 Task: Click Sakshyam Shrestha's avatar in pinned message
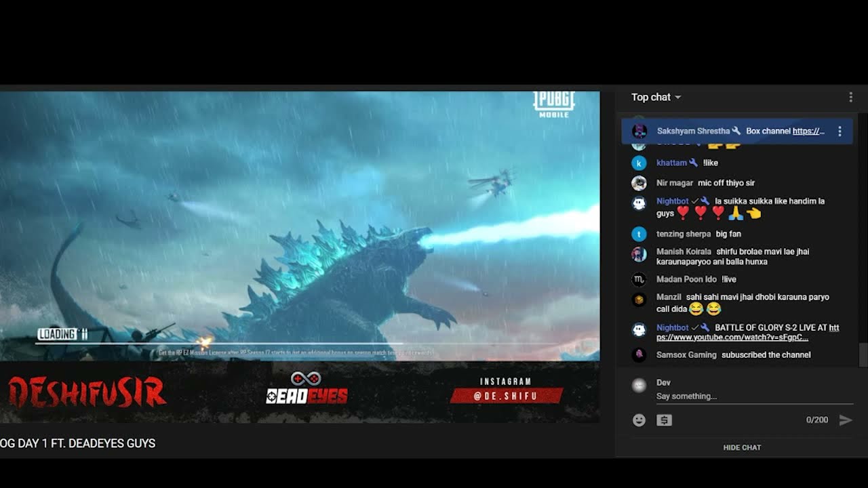pyautogui.click(x=639, y=131)
